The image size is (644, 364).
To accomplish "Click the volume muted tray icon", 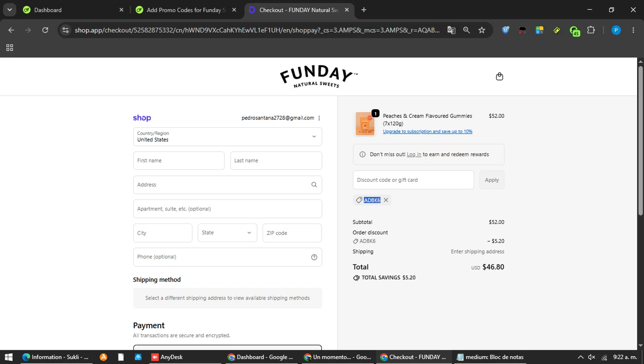I will (x=592, y=357).
